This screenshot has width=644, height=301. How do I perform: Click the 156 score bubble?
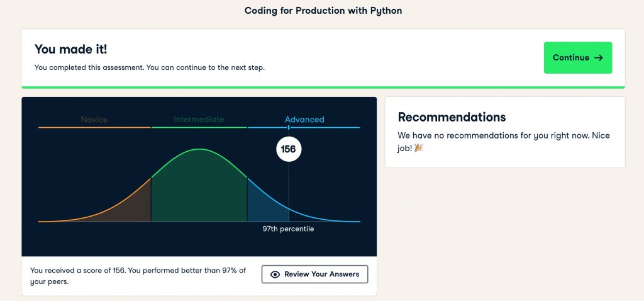tap(289, 149)
